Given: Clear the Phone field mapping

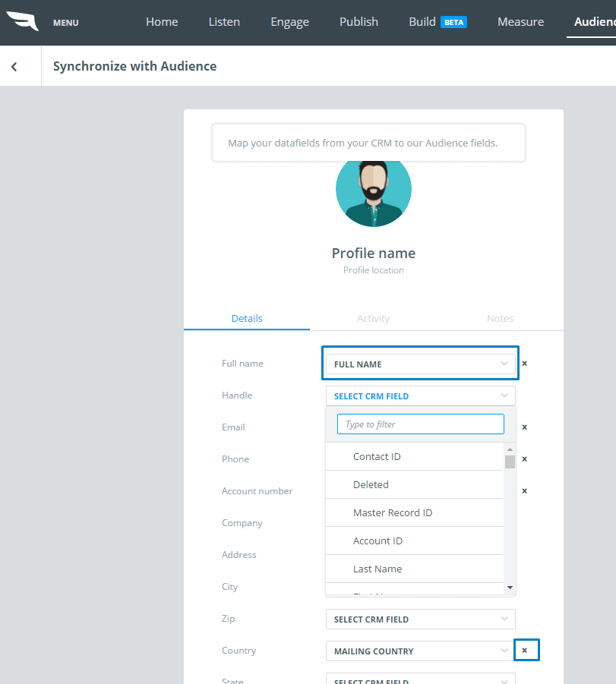Looking at the screenshot, I should click(524, 459).
